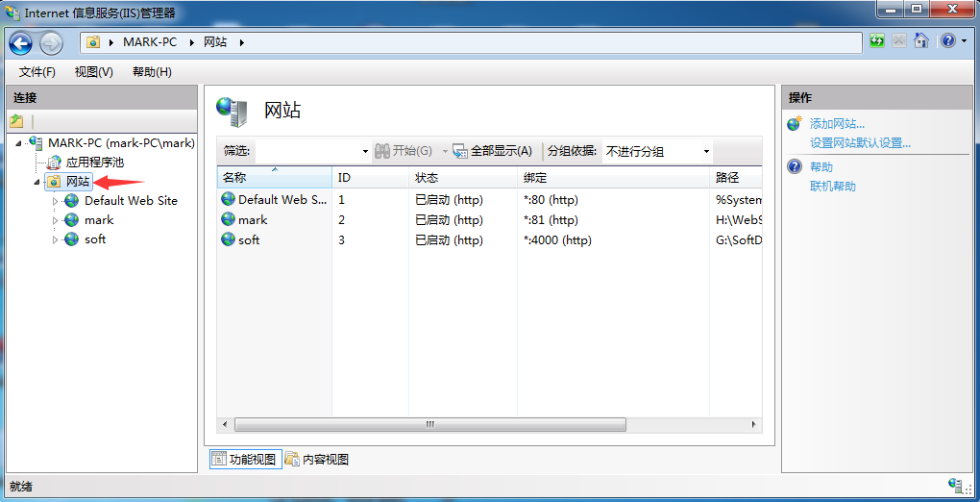This screenshot has width=980, height=502.
Task: Click the large 网站 header icon
Action: tap(232, 111)
